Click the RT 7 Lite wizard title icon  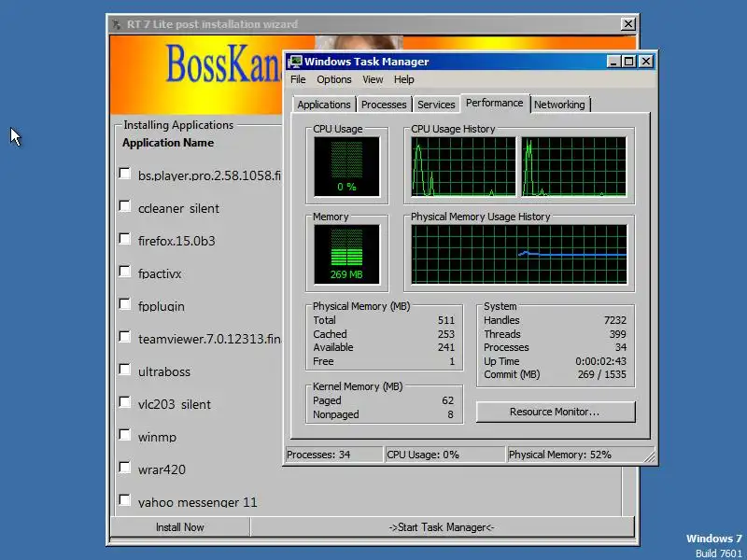pyautogui.click(x=116, y=24)
